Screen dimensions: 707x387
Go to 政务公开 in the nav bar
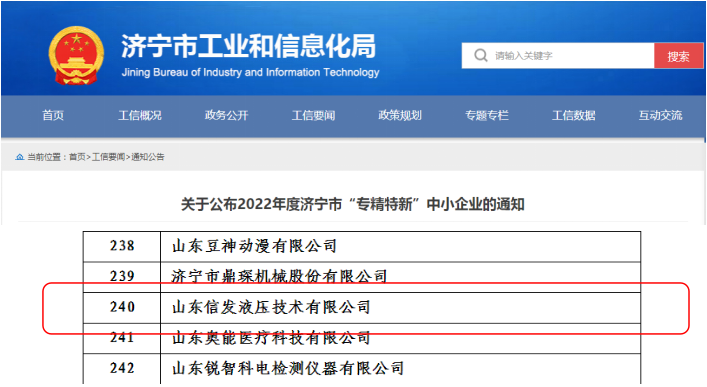point(226,115)
